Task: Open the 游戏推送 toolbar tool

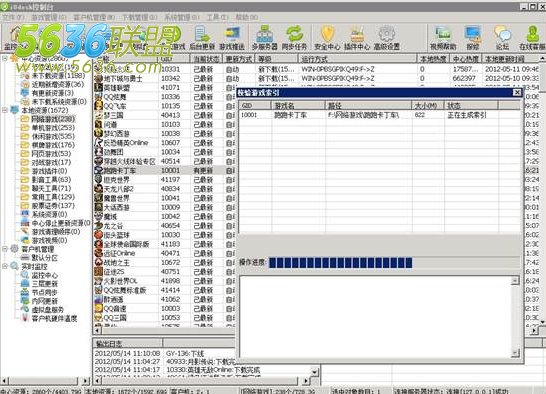Action: (232, 38)
